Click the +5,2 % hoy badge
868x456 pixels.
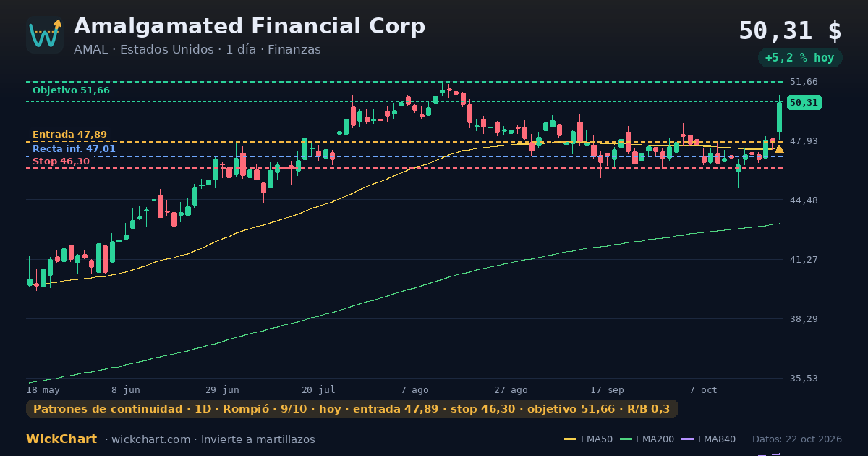point(800,58)
